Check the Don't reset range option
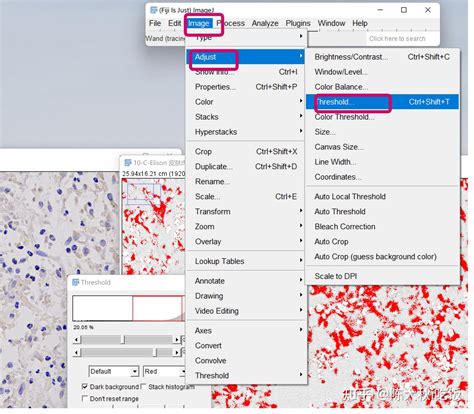 tap(85, 399)
